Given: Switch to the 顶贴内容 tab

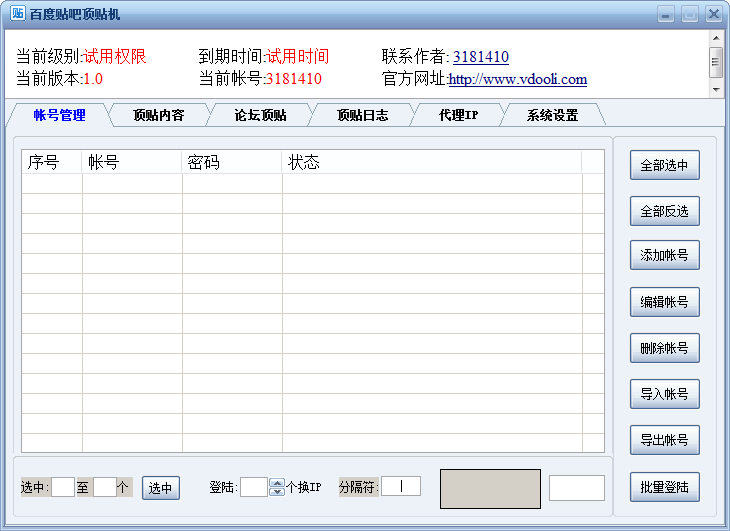Looking at the screenshot, I should pyautogui.click(x=158, y=115).
